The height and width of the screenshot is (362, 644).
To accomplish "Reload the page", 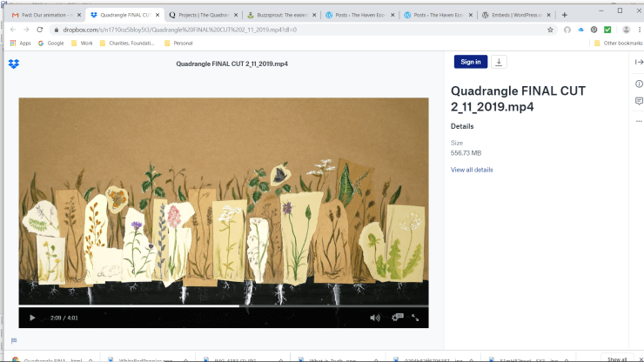I will 41,29.
